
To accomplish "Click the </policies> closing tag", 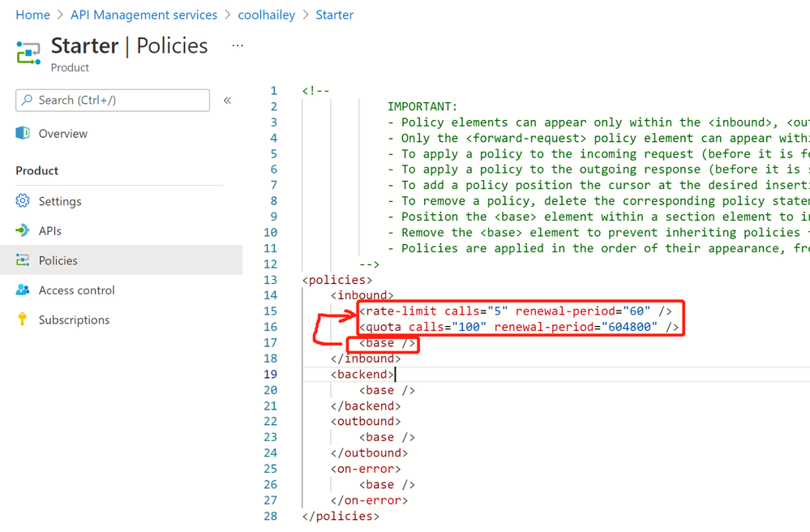I will (341, 516).
